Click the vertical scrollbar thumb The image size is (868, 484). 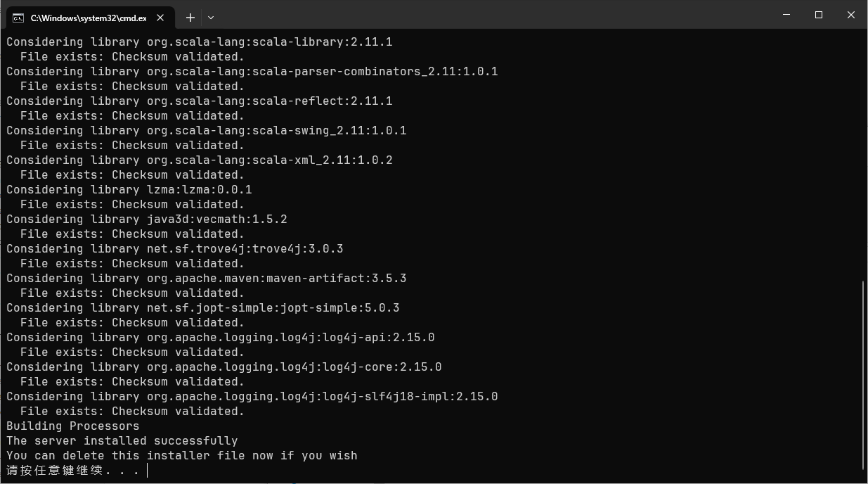pos(863,375)
